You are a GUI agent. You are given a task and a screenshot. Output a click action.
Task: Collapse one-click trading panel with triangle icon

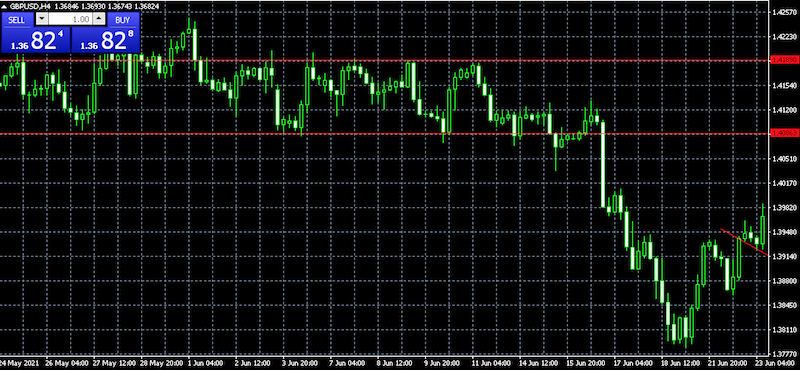tap(5, 6)
